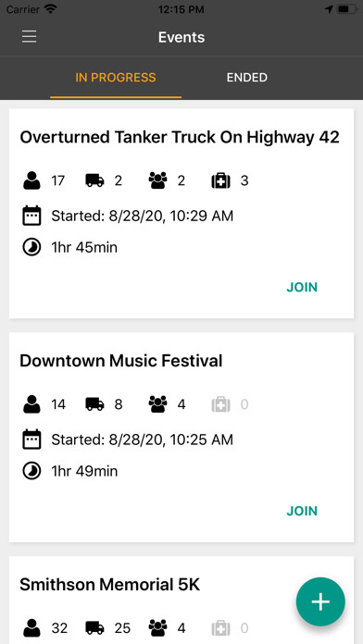The image size is (363, 644).
Task: Switch to the ENDED tab
Action: tap(247, 77)
